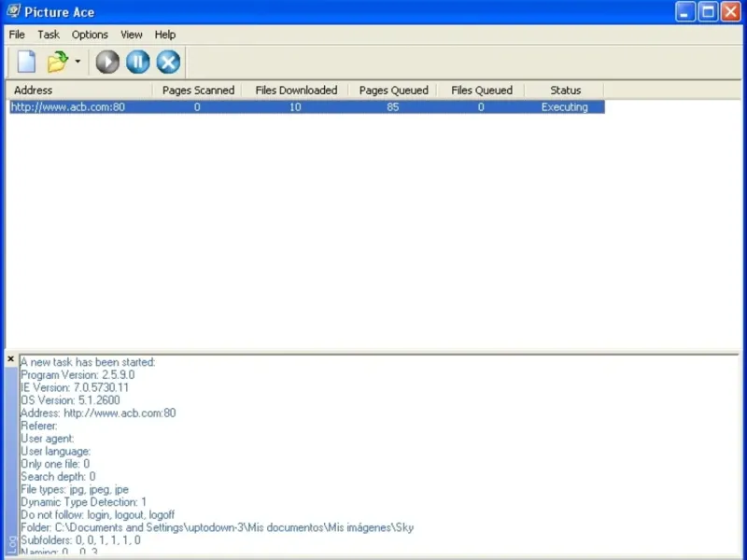Sort by the Address column header
747x560 pixels.
pos(79,90)
